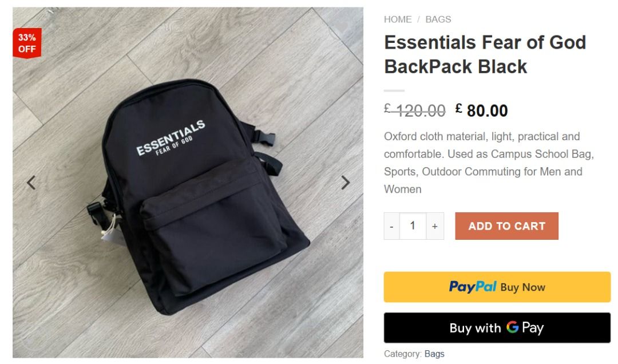The width and height of the screenshot is (618, 364).
Task: Click the crossed-out £120.00 original price
Action: click(x=415, y=111)
